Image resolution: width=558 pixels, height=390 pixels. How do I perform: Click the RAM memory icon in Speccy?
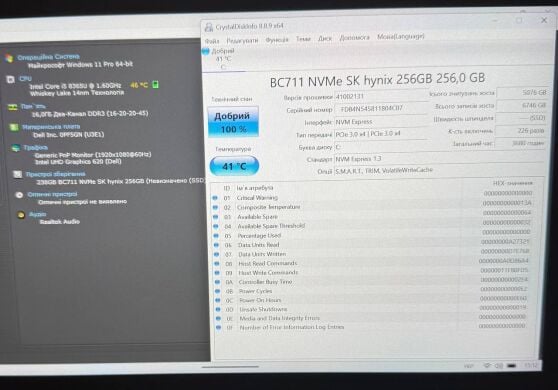pos(13,107)
